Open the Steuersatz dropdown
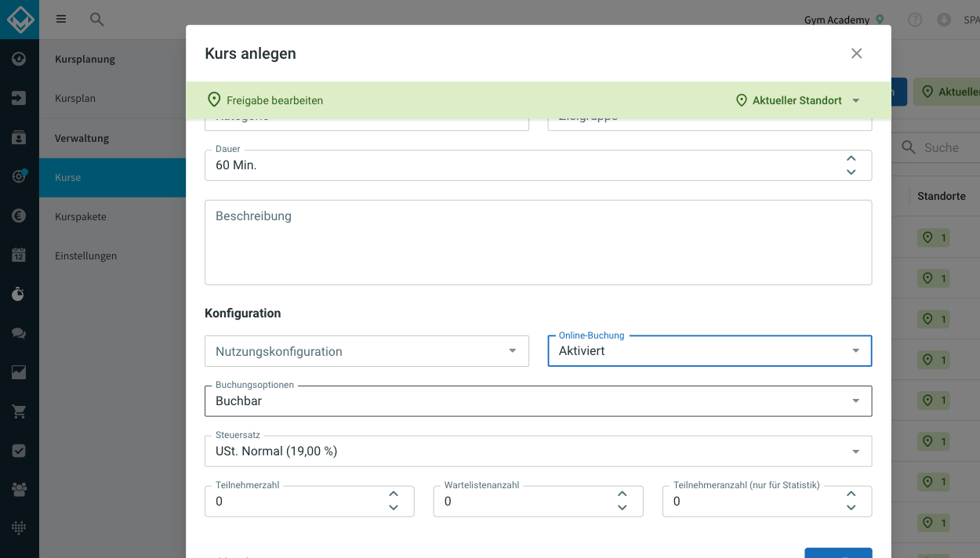 tap(538, 451)
